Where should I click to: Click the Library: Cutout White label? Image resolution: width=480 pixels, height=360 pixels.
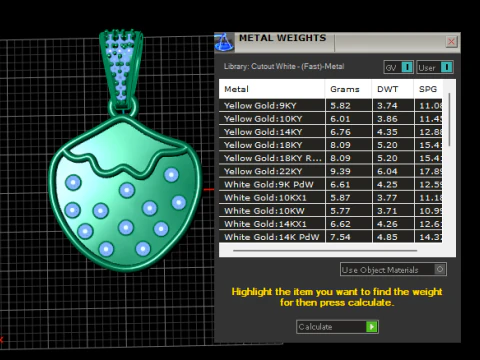[x=284, y=66]
